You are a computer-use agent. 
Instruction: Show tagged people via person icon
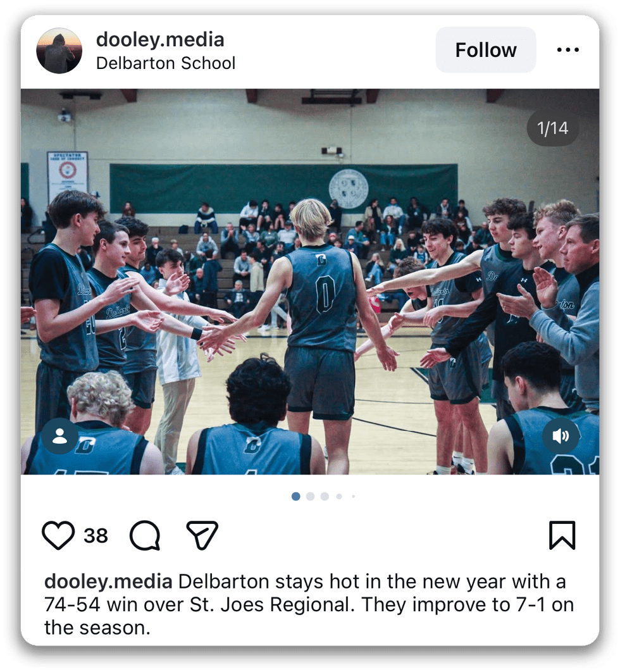click(x=59, y=436)
